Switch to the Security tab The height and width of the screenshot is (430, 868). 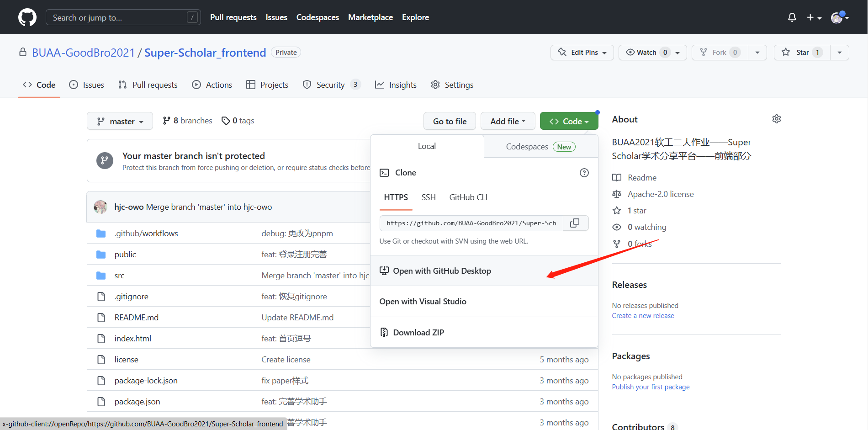332,85
